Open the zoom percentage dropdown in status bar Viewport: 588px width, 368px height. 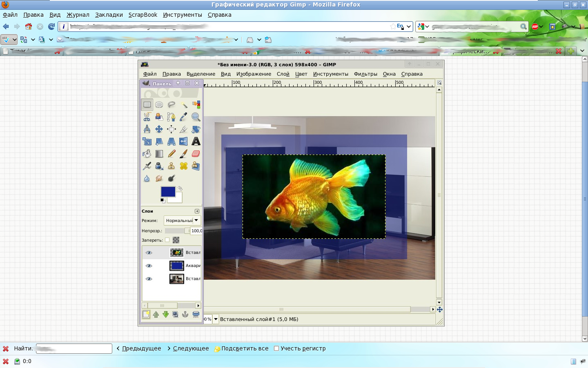click(x=216, y=319)
